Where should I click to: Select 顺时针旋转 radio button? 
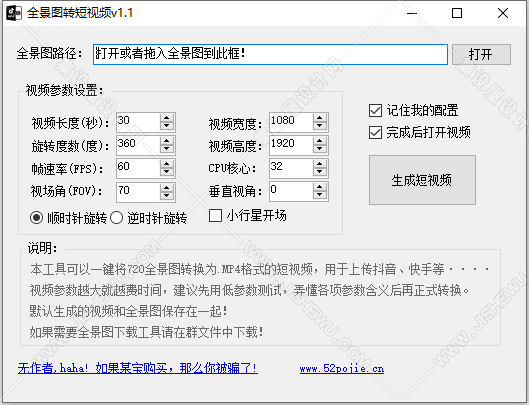(36, 218)
